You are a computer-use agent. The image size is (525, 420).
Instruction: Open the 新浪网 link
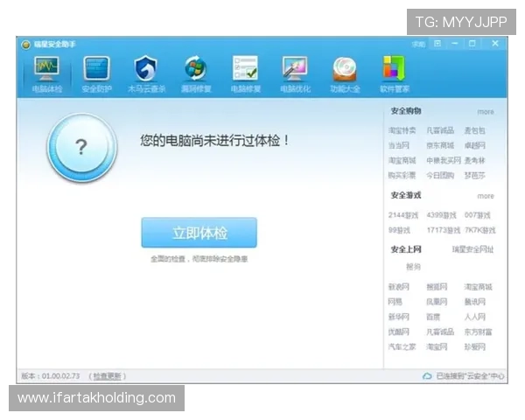[399, 287]
